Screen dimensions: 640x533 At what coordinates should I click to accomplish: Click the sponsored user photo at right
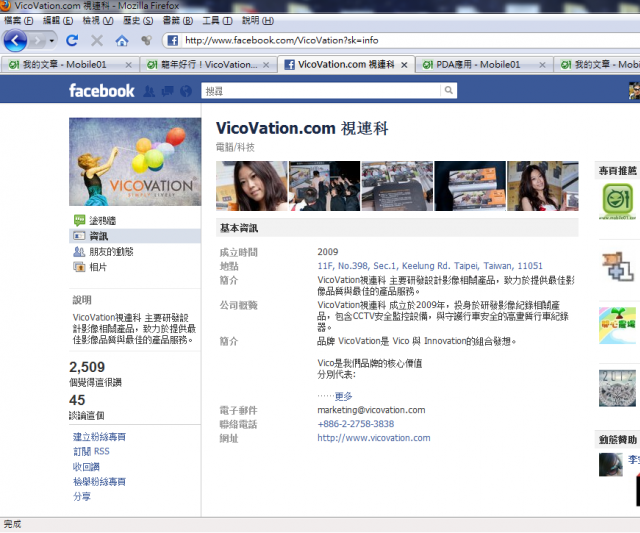point(611,465)
